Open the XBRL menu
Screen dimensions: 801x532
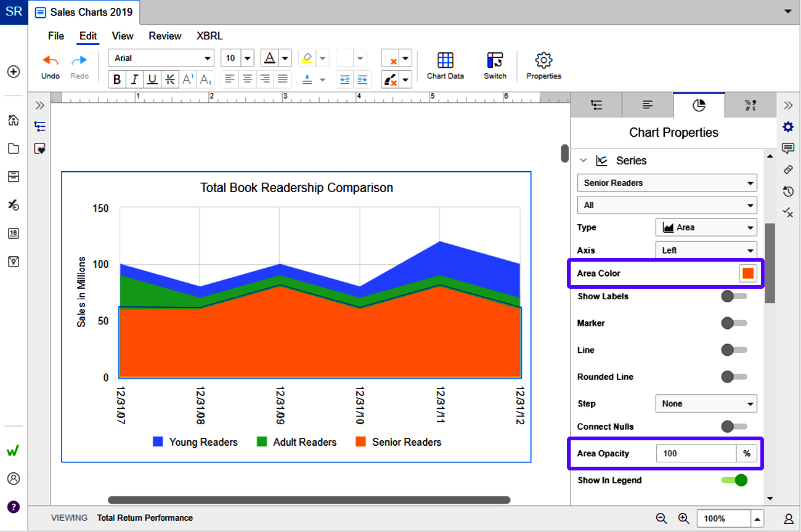point(209,36)
